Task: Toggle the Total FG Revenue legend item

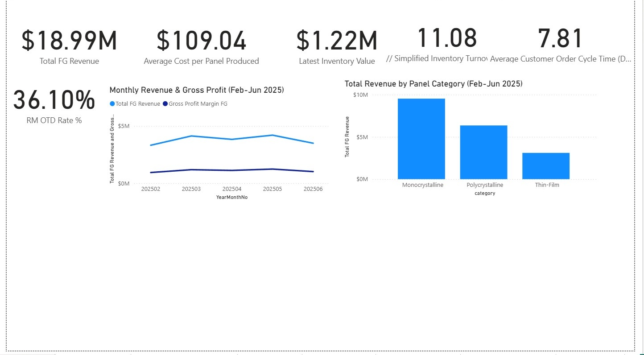Action: point(138,103)
